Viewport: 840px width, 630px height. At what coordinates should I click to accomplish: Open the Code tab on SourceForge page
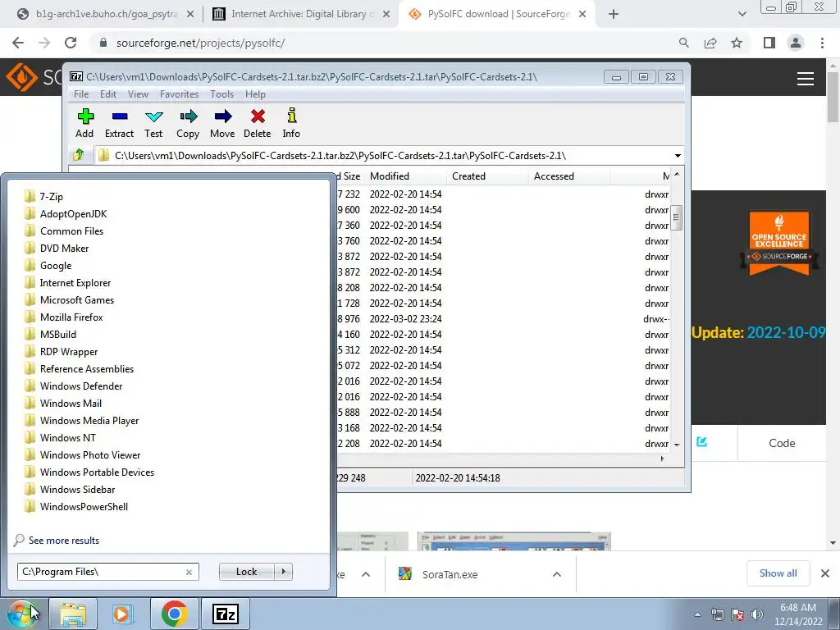point(782,443)
